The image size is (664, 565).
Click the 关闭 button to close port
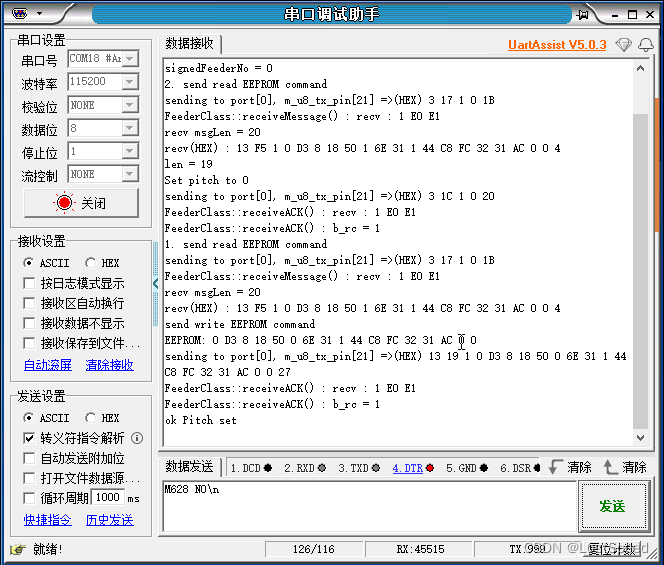click(x=81, y=203)
